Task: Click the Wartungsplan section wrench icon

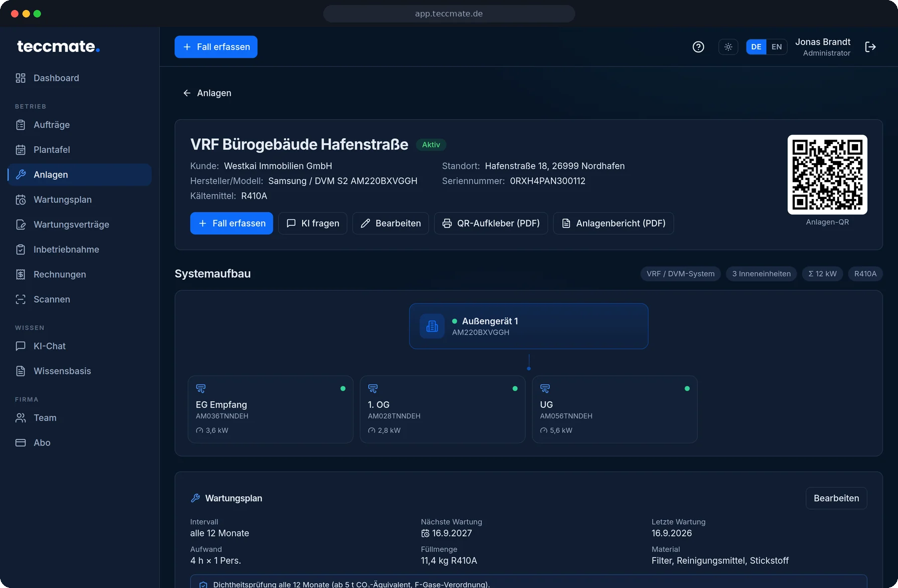Action: (x=196, y=498)
